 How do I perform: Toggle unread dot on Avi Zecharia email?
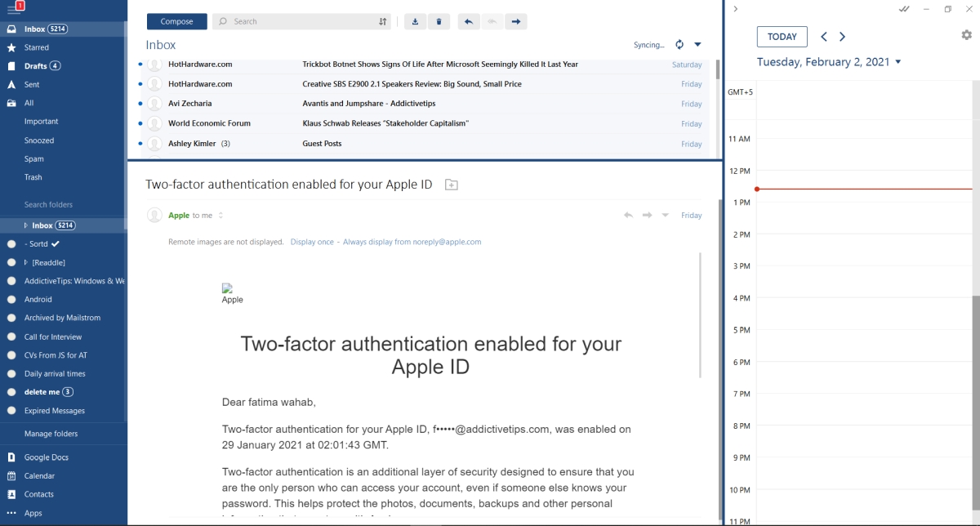(140, 103)
